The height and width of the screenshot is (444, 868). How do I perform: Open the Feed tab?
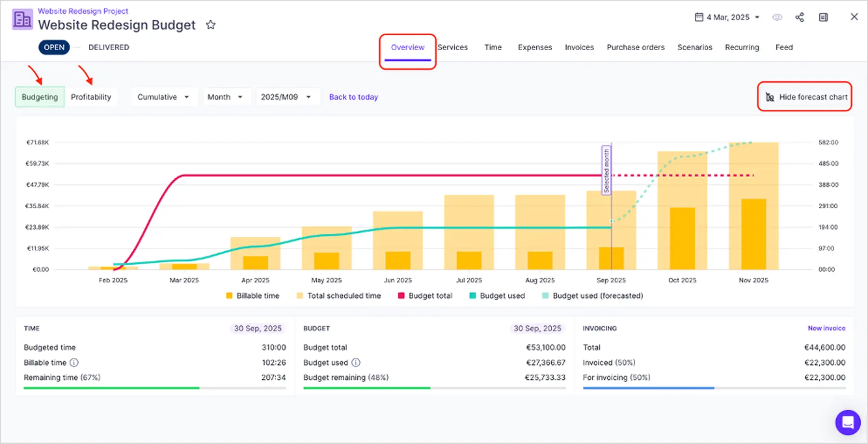coord(784,47)
